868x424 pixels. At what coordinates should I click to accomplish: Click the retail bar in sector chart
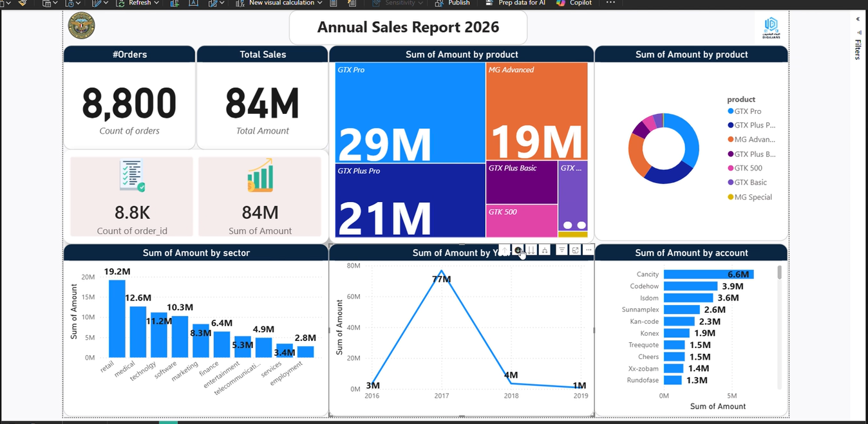(117, 318)
